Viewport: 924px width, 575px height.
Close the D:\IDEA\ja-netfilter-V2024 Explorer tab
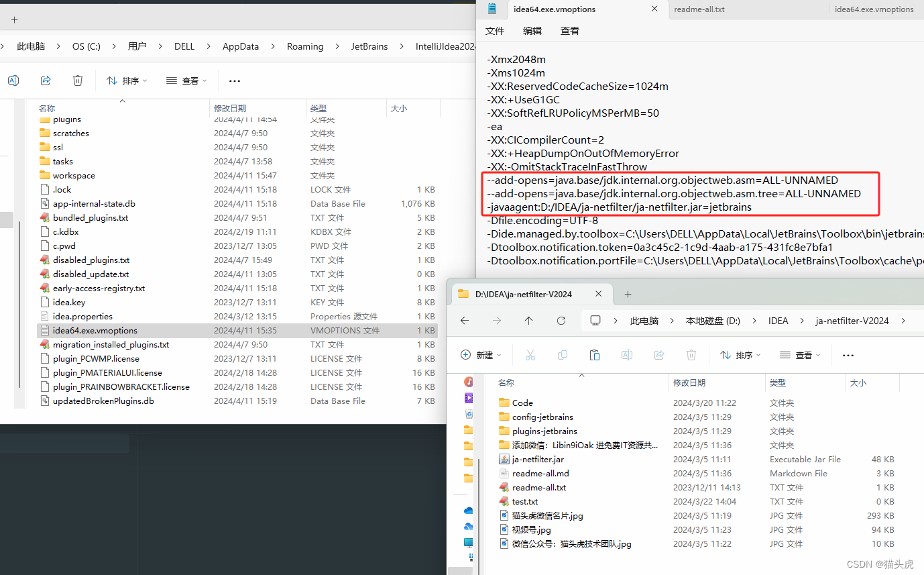coord(599,294)
